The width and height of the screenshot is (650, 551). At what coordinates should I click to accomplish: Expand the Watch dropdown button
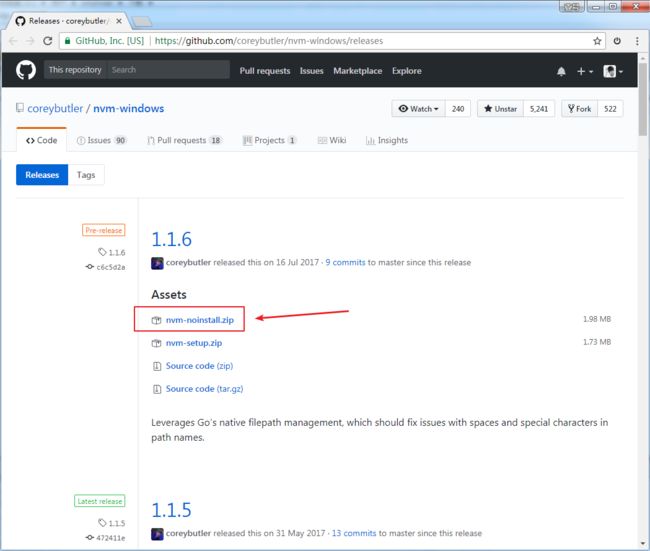(x=419, y=109)
